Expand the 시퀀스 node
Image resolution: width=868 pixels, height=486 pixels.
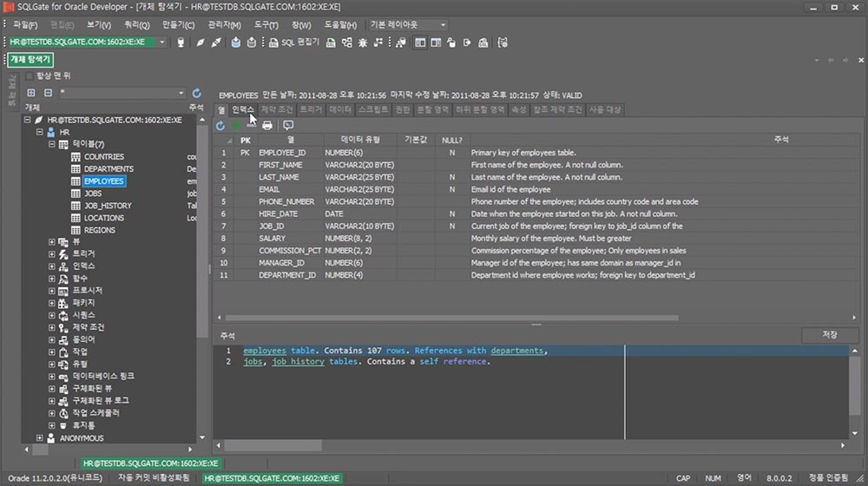point(51,315)
